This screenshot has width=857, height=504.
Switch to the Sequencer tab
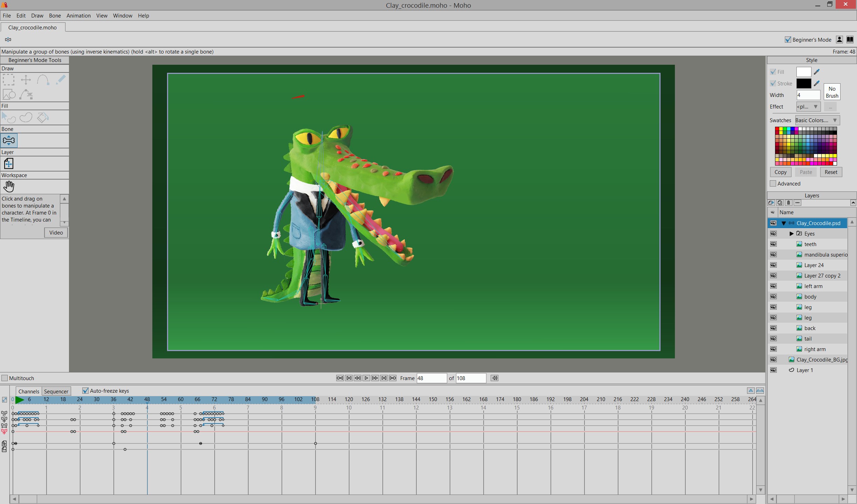pyautogui.click(x=56, y=391)
